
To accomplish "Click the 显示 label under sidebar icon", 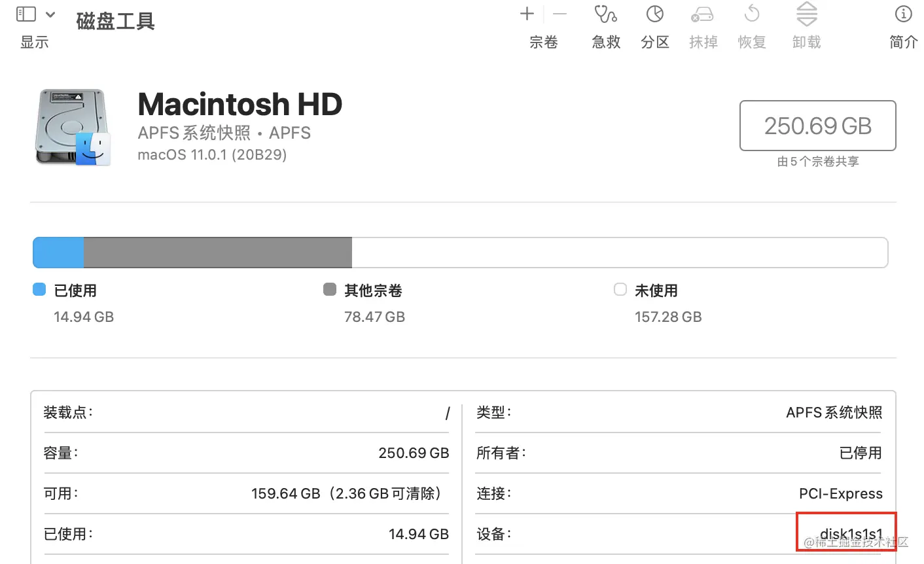I will click(35, 43).
